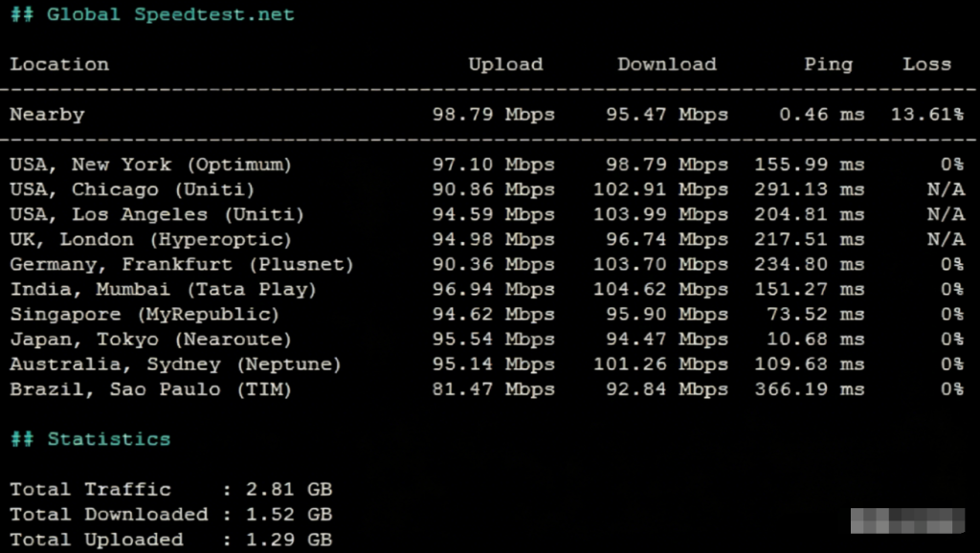Click the 366.19 ms ping value

tap(809, 389)
